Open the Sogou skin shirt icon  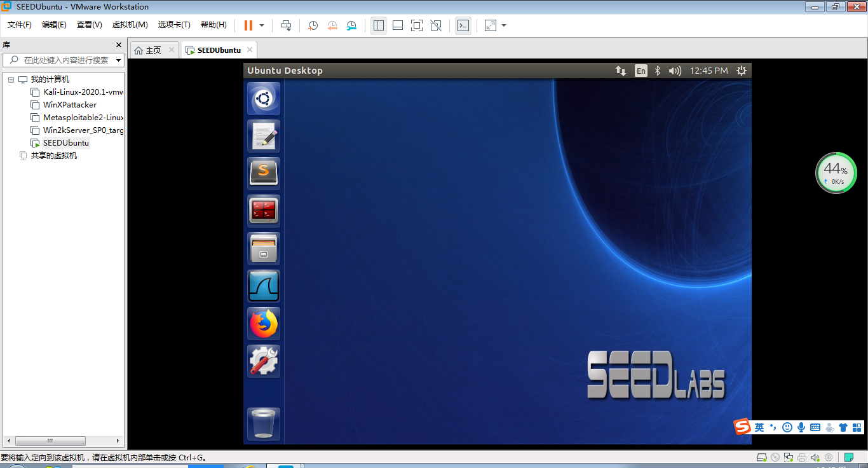click(843, 427)
